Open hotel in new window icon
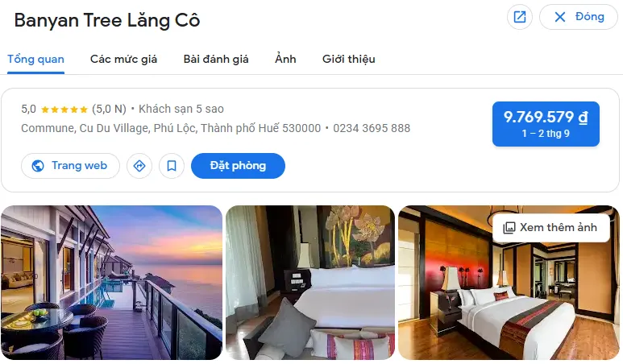The width and height of the screenshot is (623, 364). click(x=519, y=17)
